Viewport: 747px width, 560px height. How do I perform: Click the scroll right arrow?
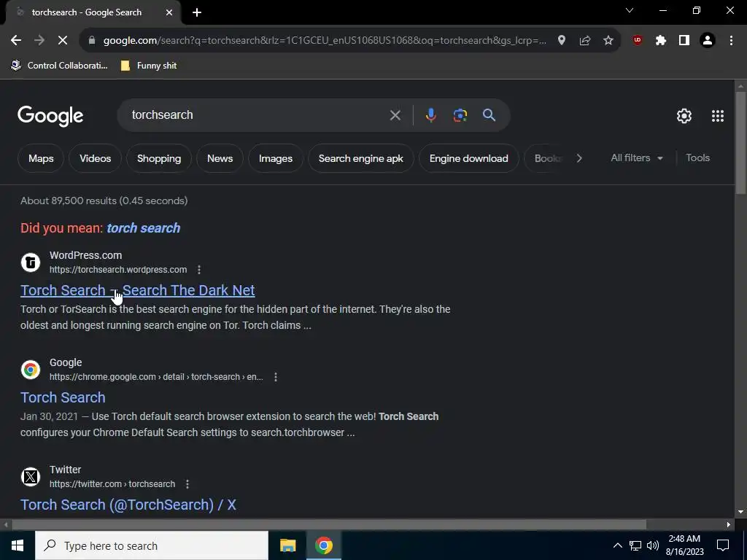coord(729,525)
